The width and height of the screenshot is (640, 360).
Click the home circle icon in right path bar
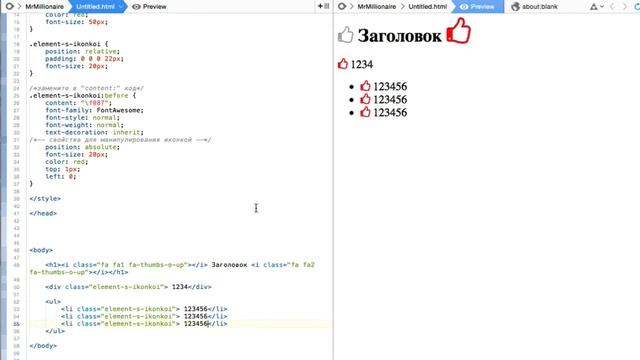[342, 7]
